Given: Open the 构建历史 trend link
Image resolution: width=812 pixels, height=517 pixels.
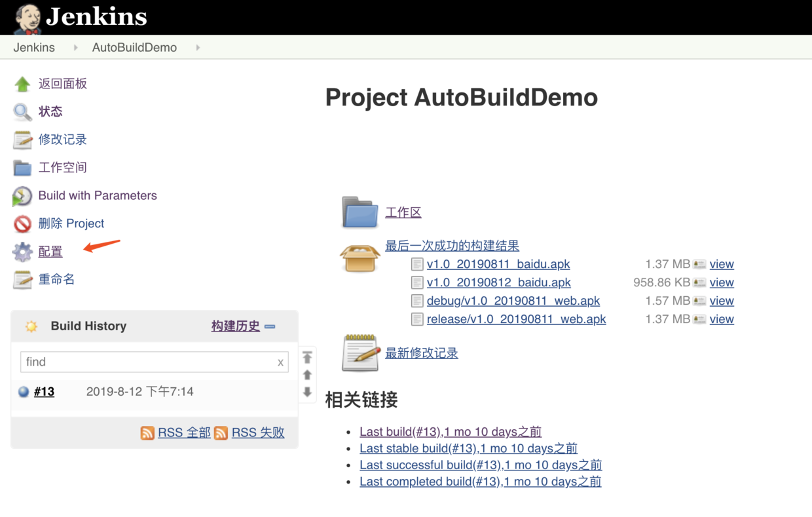Looking at the screenshot, I should tap(236, 326).
